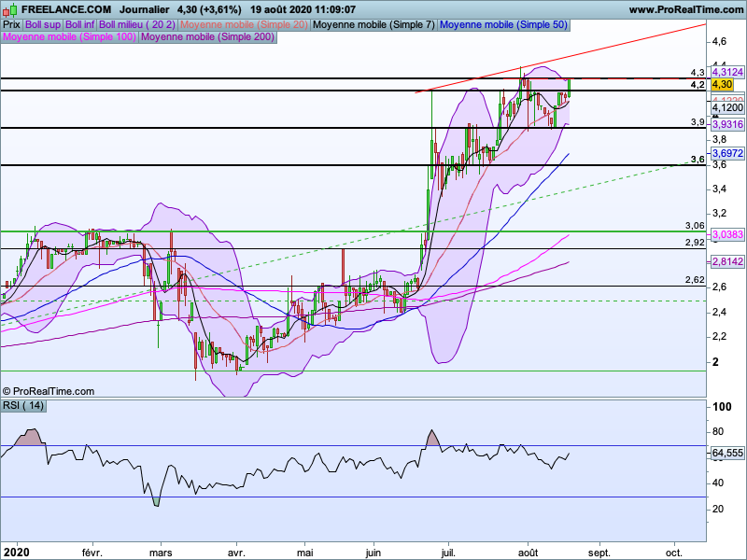
Task: Click the 4,30 (+3,61%) quote text
Action: tap(209, 9)
